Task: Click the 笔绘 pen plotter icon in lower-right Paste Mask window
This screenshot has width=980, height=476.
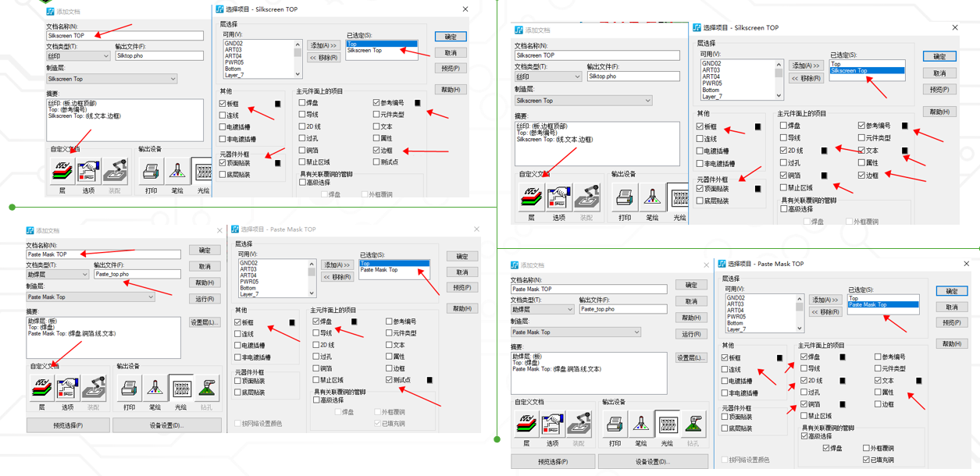Action: tap(641, 424)
